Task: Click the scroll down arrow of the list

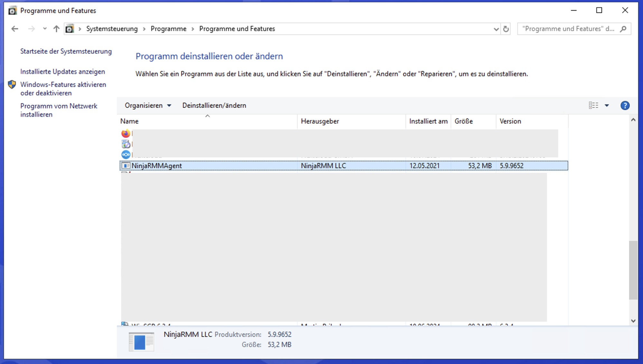Action: coord(633,321)
